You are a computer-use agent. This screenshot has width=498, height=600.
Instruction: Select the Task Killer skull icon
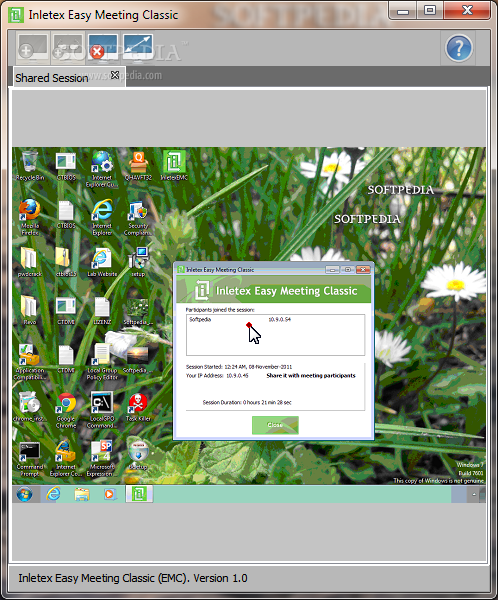click(x=138, y=407)
